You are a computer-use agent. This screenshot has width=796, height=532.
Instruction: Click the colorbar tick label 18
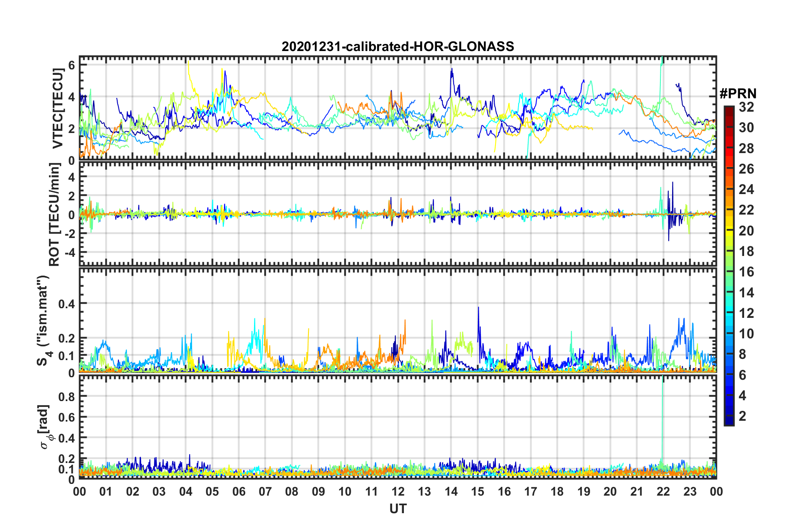[746, 251]
